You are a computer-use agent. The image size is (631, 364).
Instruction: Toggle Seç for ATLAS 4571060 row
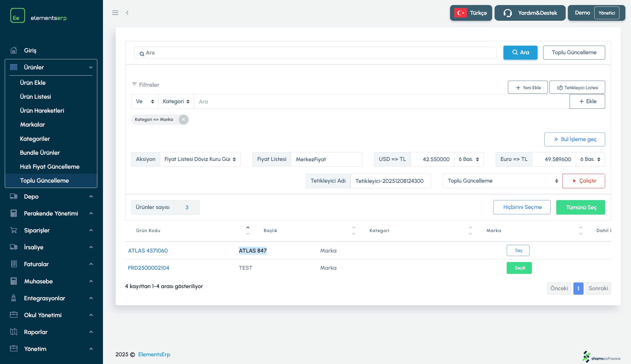pyautogui.click(x=518, y=250)
